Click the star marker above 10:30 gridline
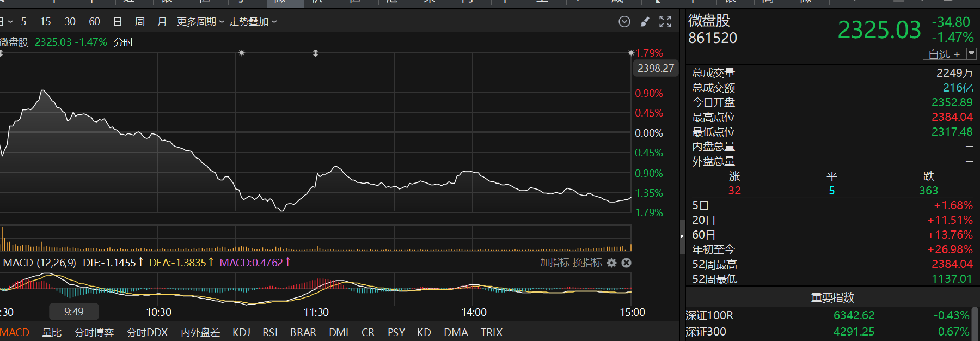980x341 pixels. click(x=242, y=53)
